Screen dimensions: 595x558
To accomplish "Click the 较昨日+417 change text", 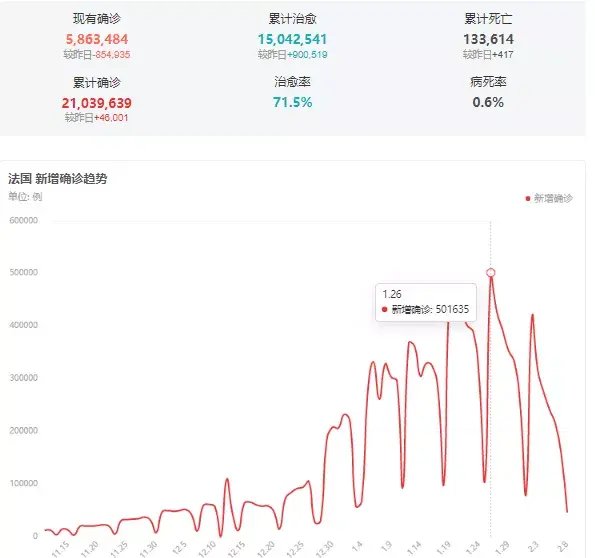I will (488, 55).
